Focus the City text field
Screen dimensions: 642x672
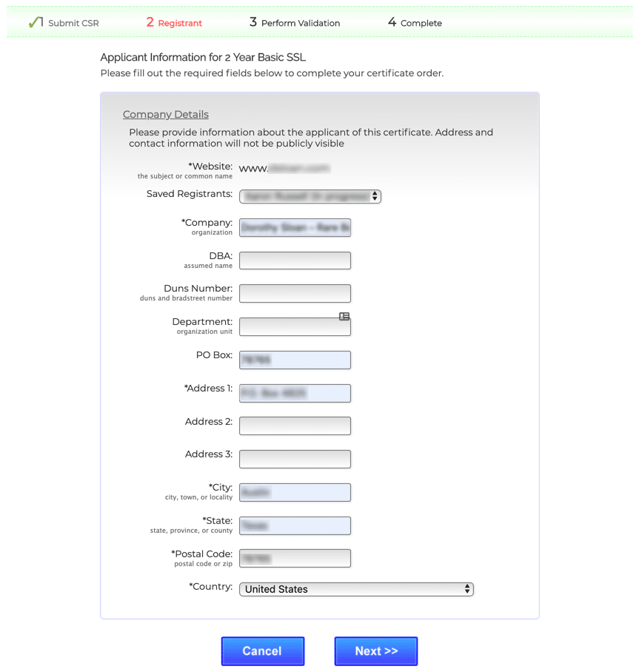tap(295, 492)
